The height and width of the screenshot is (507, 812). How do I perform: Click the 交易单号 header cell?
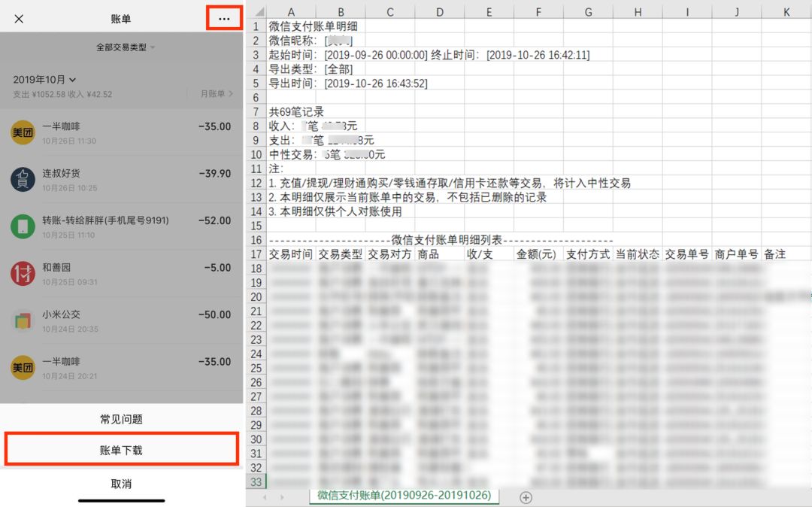(687, 254)
